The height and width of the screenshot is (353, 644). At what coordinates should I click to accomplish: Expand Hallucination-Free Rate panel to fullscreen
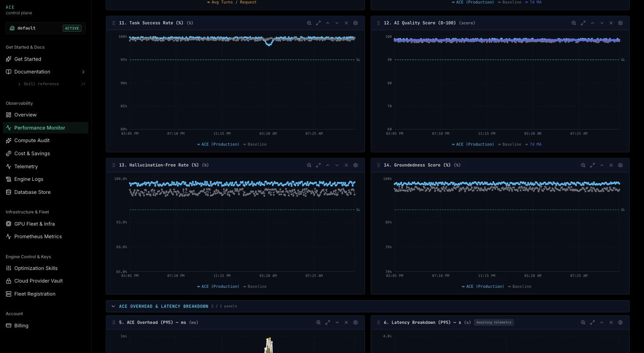[x=318, y=165]
